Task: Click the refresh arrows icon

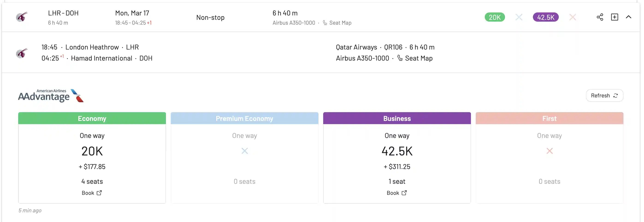Action: point(615,96)
